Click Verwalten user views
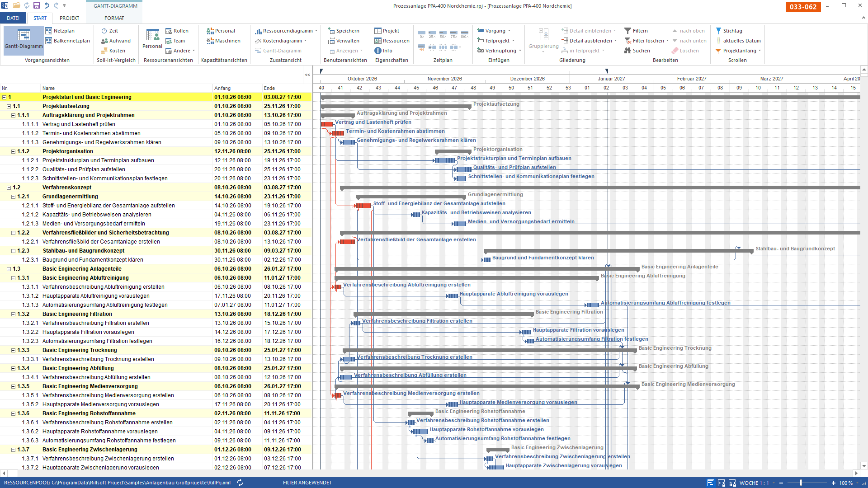The image size is (868, 488). point(344,41)
